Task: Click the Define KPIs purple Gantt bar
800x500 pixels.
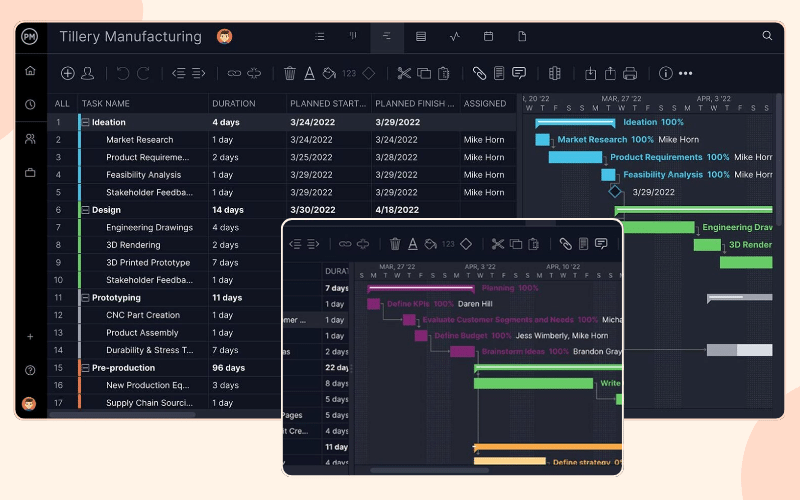Action: tap(373, 304)
